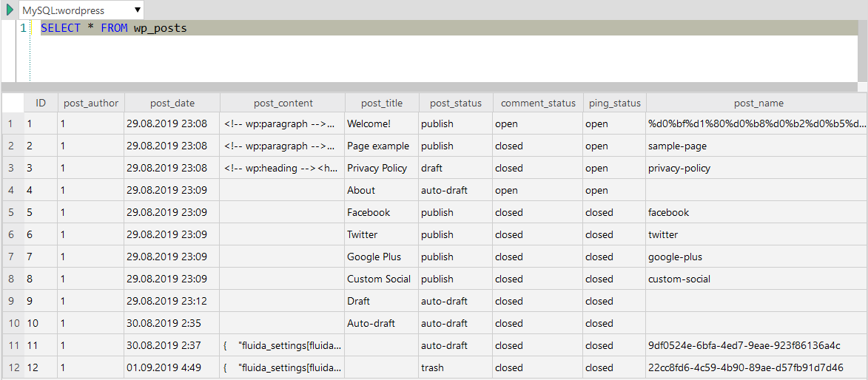Image resolution: width=868 pixels, height=380 pixels.
Task: Click the '01.09.2019 4:49' date cell
Action: click(172, 367)
